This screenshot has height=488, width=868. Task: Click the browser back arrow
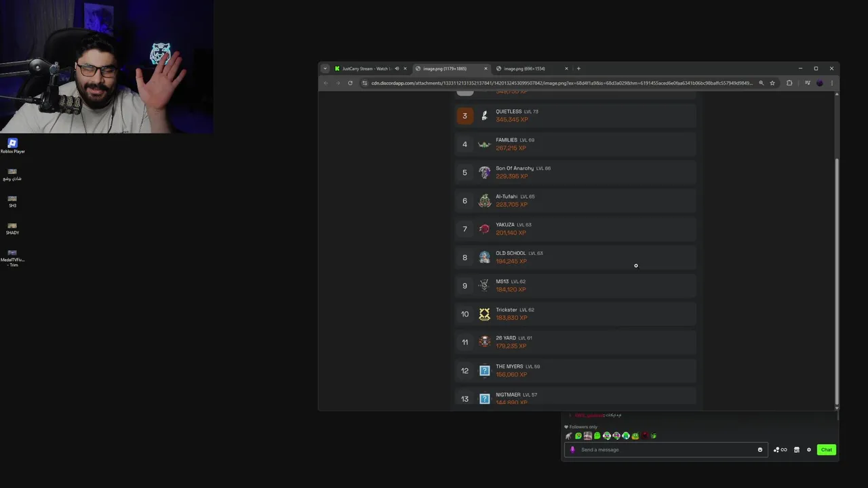(325, 83)
